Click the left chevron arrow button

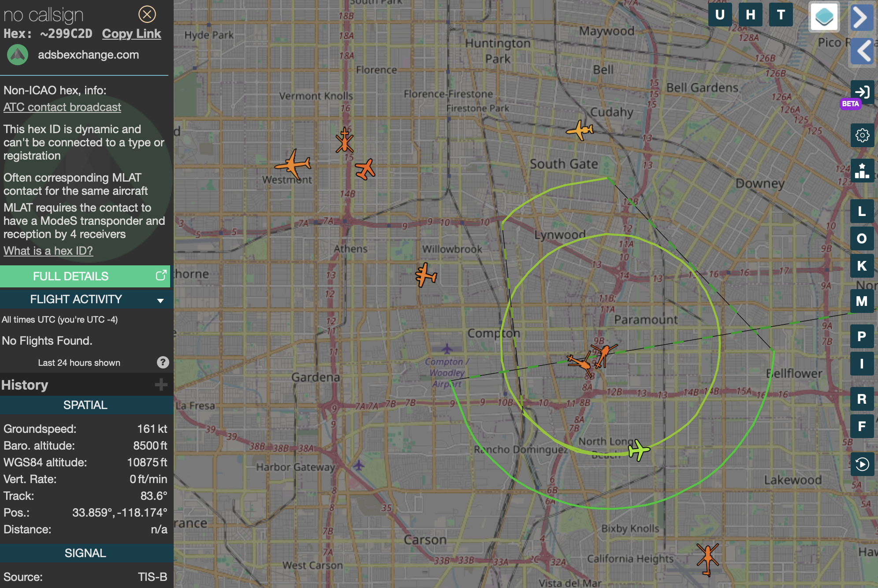(862, 51)
